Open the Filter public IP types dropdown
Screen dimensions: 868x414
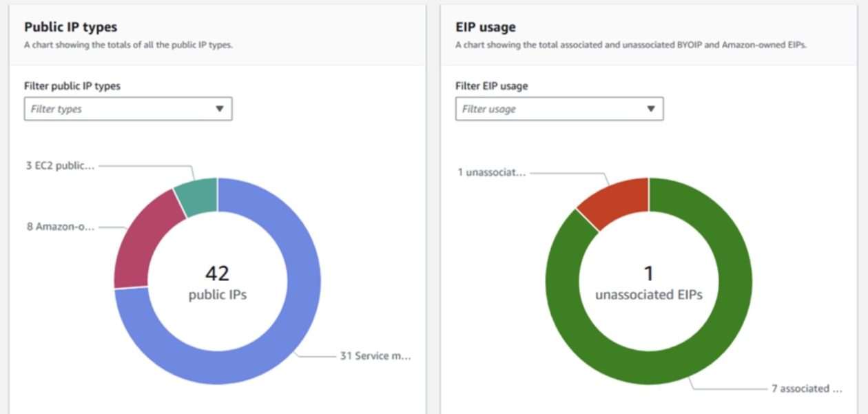tap(127, 108)
